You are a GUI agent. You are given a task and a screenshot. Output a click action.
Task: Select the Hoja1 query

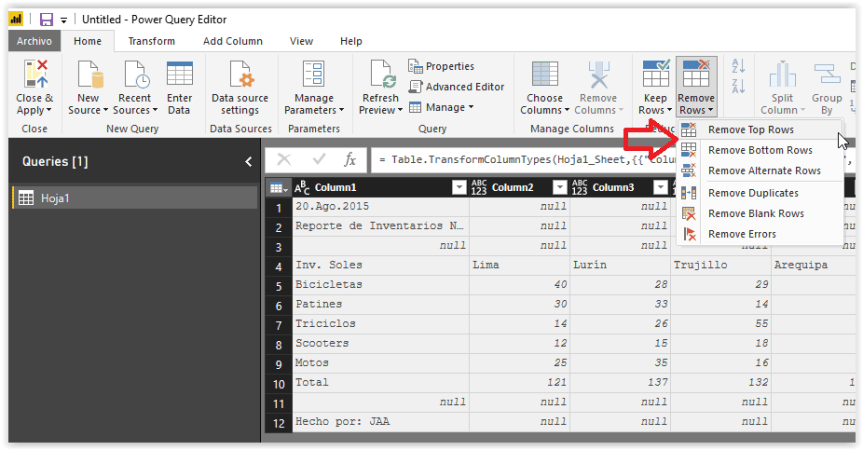point(56,198)
